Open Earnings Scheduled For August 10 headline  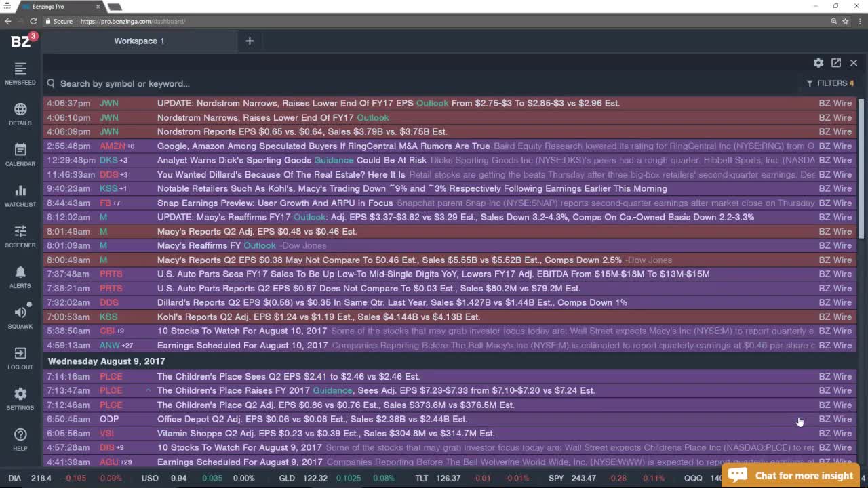242,345
